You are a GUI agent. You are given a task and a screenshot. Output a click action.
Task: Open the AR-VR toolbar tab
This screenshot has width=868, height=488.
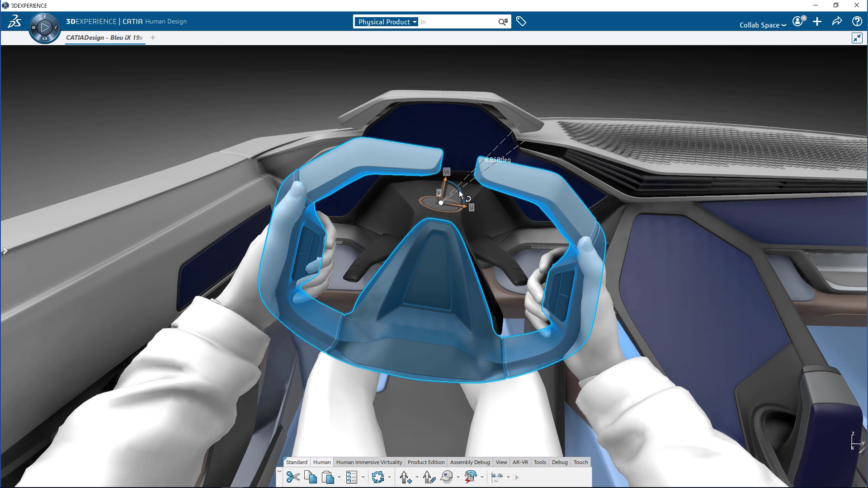point(521,462)
